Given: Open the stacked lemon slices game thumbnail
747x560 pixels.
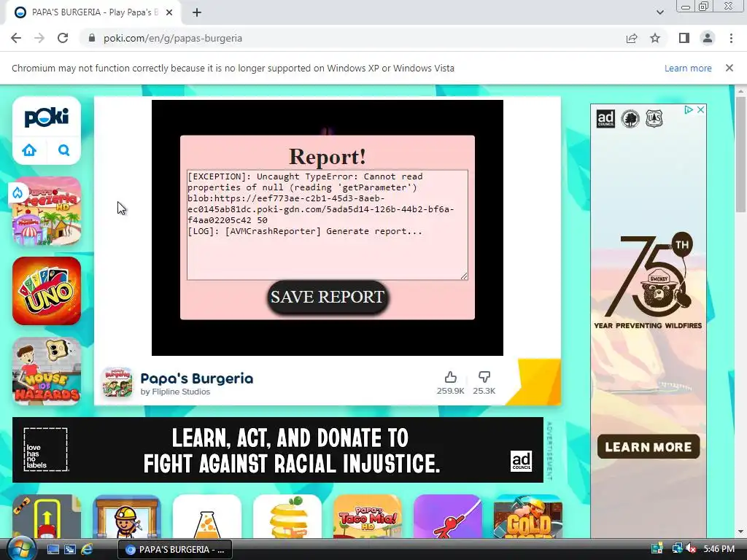Looking at the screenshot, I should (x=287, y=517).
